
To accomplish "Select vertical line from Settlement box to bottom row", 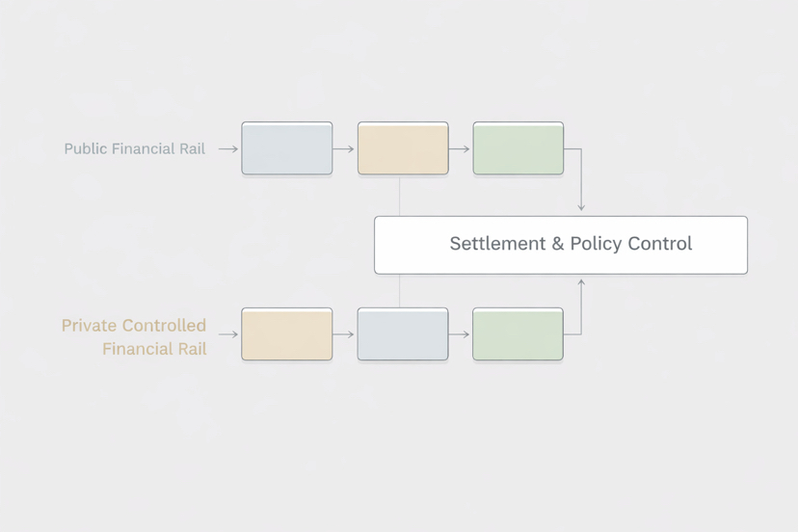I will tap(400, 291).
